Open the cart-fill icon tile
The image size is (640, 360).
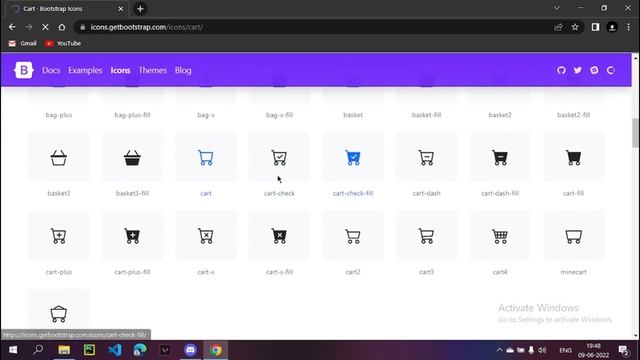click(573, 157)
